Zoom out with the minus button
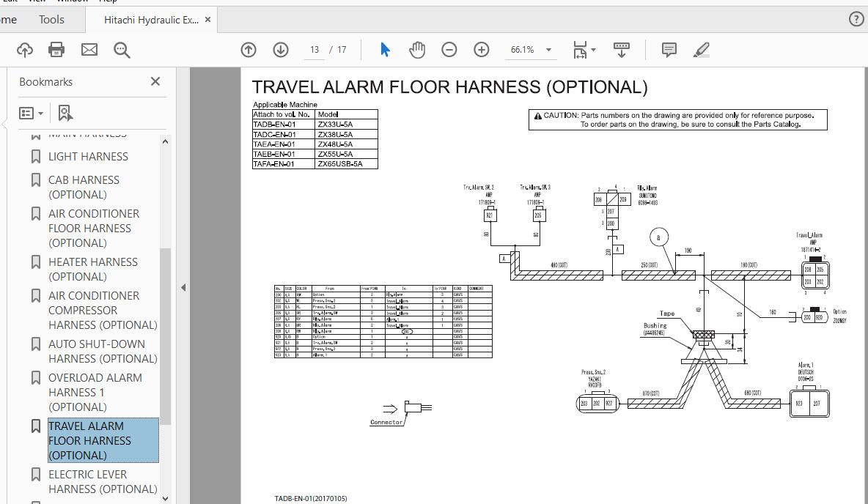This screenshot has height=504, width=868. pos(449,50)
